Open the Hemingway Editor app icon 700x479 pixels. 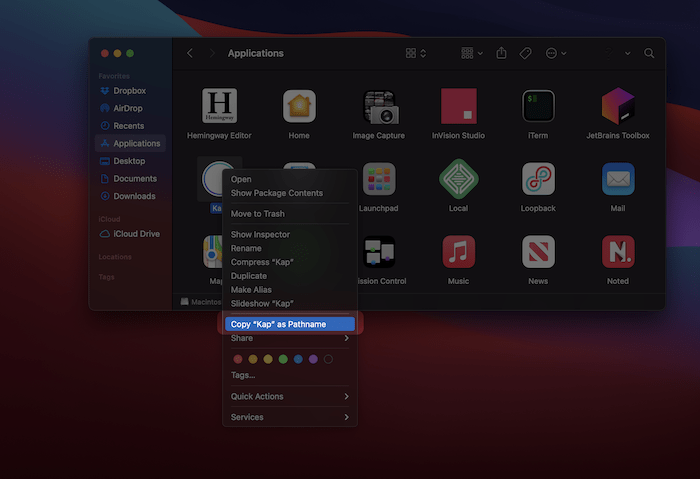(219, 106)
